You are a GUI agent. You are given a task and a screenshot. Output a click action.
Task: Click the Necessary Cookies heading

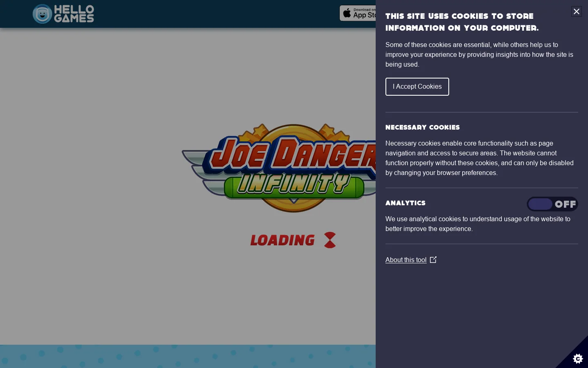point(423,127)
